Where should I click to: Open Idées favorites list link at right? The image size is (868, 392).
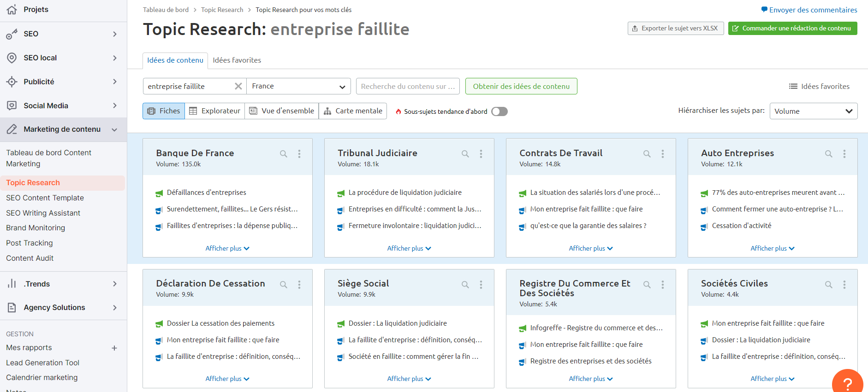(x=819, y=86)
